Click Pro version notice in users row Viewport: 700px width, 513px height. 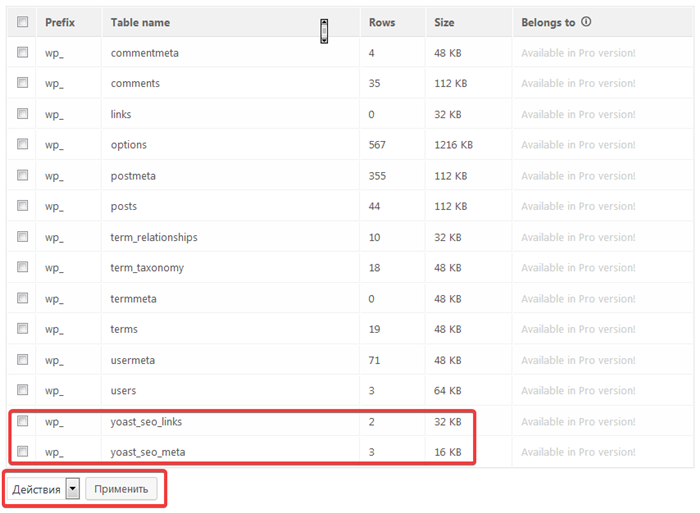[578, 391]
